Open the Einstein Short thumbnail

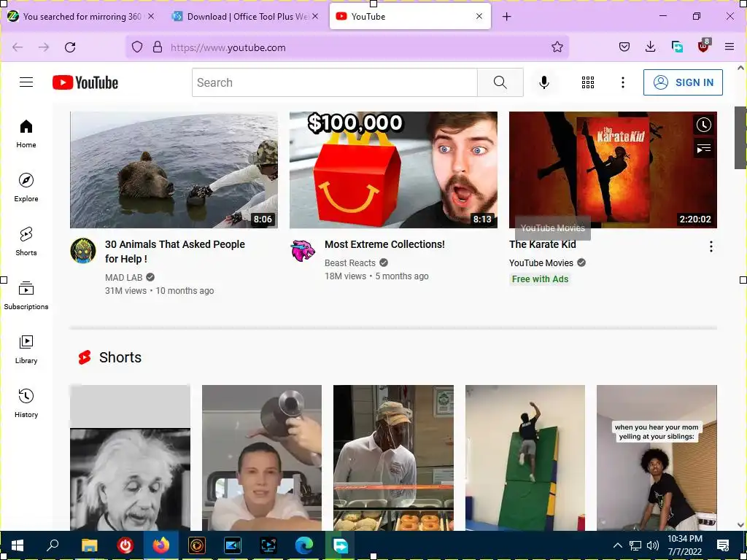click(130, 458)
